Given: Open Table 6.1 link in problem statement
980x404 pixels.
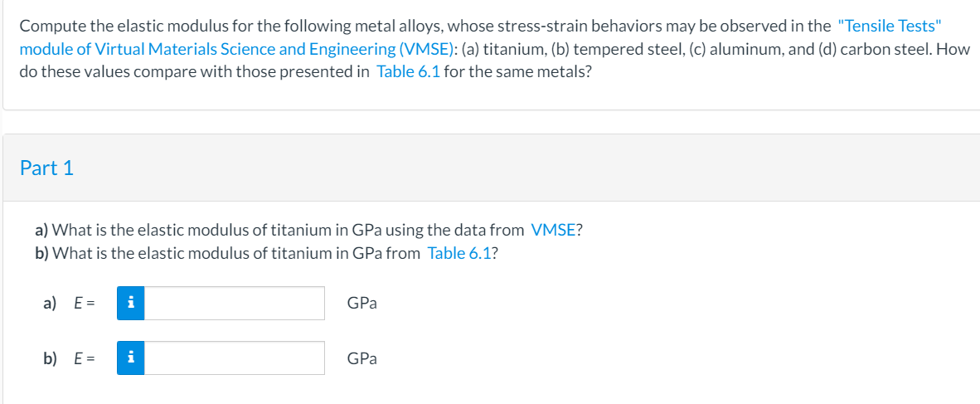Looking at the screenshot, I should (x=409, y=72).
